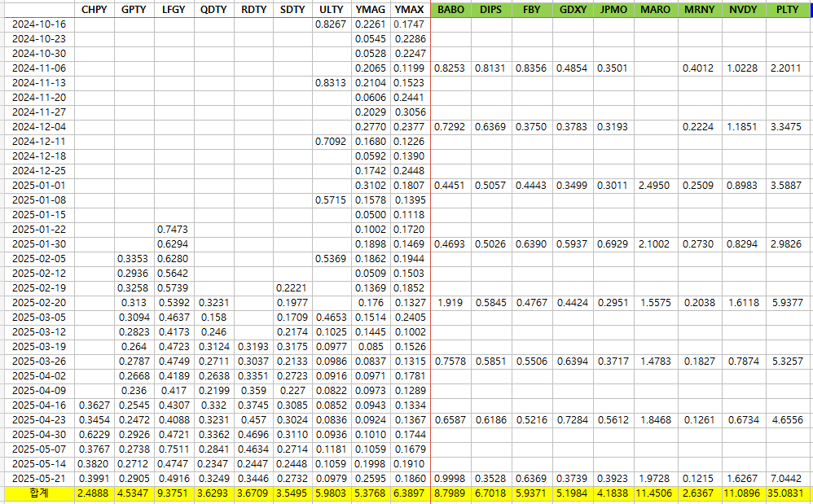Select the green BABO header cell

point(451,9)
